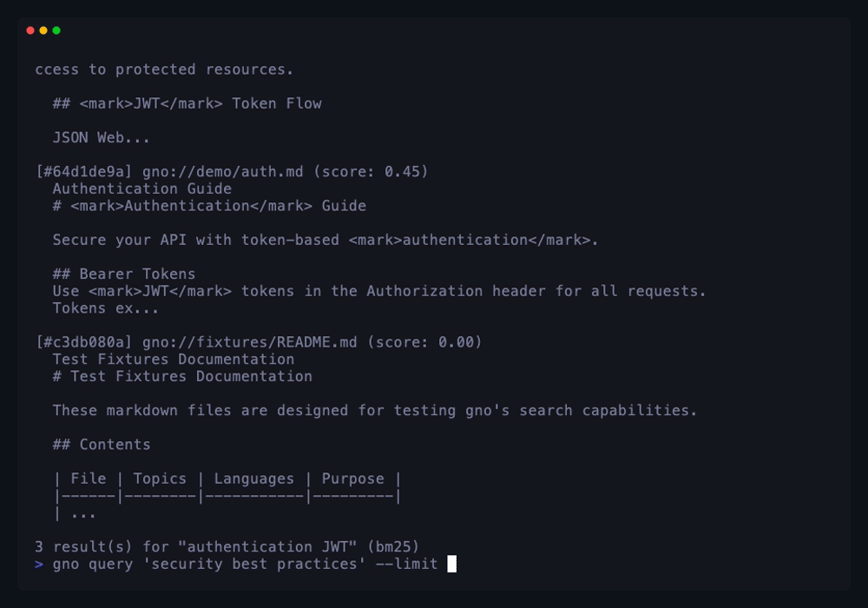Click the "3 result(s)" summary line
The height and width of the screenshot is (608, 868).
(227, 547)
